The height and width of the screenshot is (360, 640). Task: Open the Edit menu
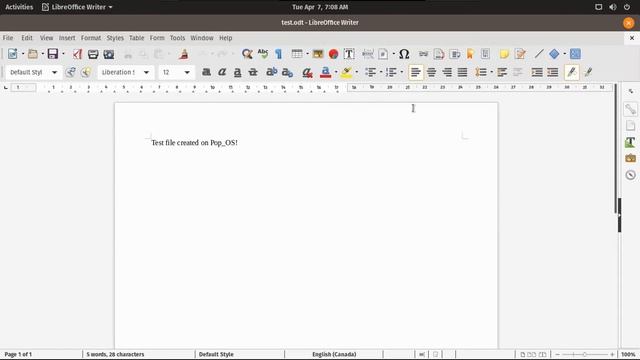point(27,38)
